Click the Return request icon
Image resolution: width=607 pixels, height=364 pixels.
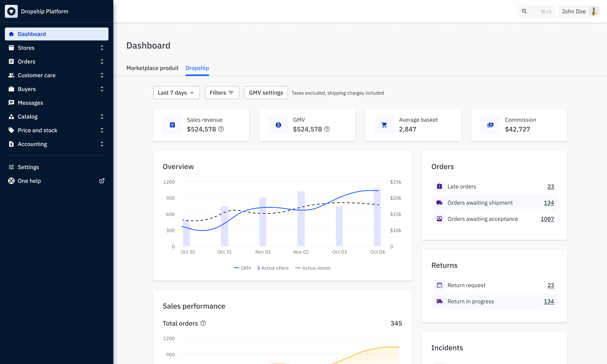pos(439,285)
